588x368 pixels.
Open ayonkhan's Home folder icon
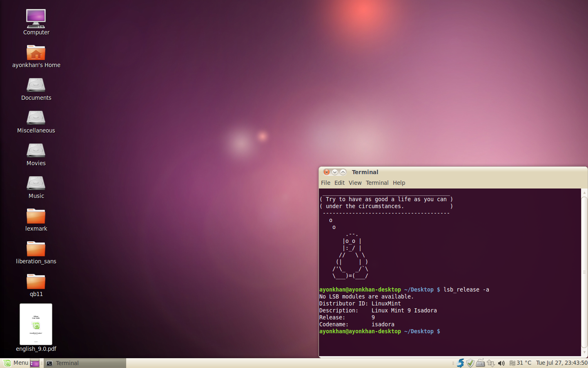coord(36,52)
